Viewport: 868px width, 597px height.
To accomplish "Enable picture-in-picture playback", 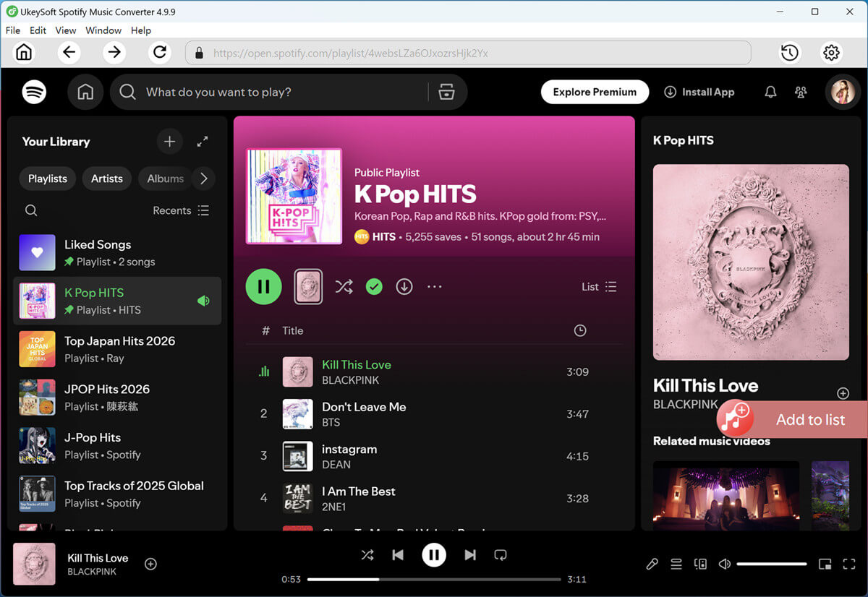I will pyautogui.click(x=825, y=564).
